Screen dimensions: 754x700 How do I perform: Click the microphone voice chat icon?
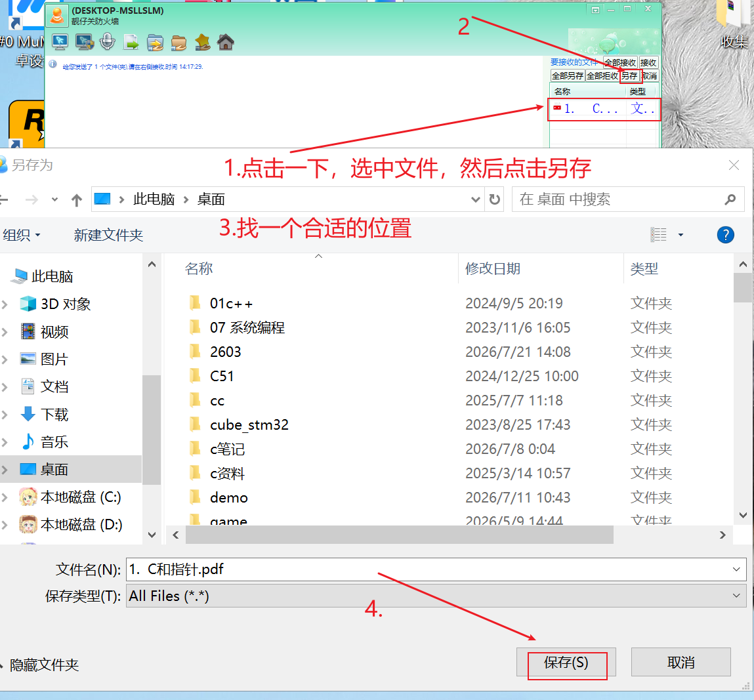point(107,42)
